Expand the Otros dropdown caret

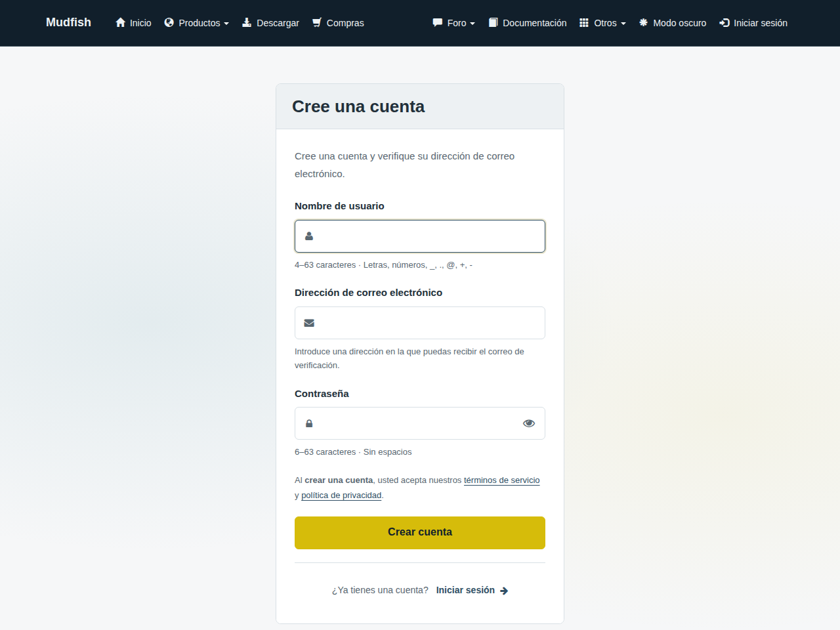pos(623,24)
